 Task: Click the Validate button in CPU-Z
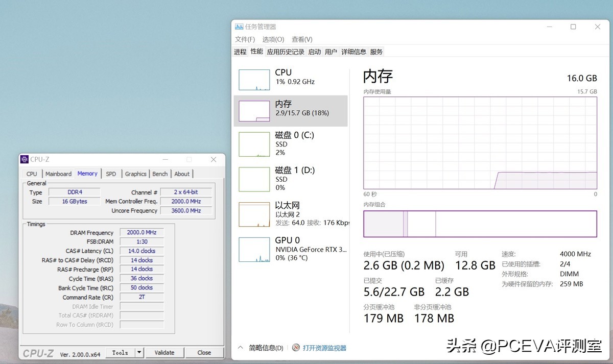click(164, 352)
